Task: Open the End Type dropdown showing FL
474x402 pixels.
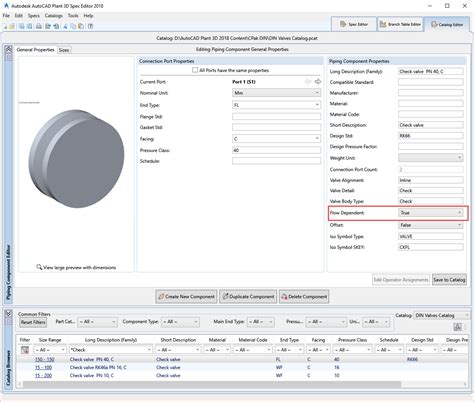Action: point(276,105)
